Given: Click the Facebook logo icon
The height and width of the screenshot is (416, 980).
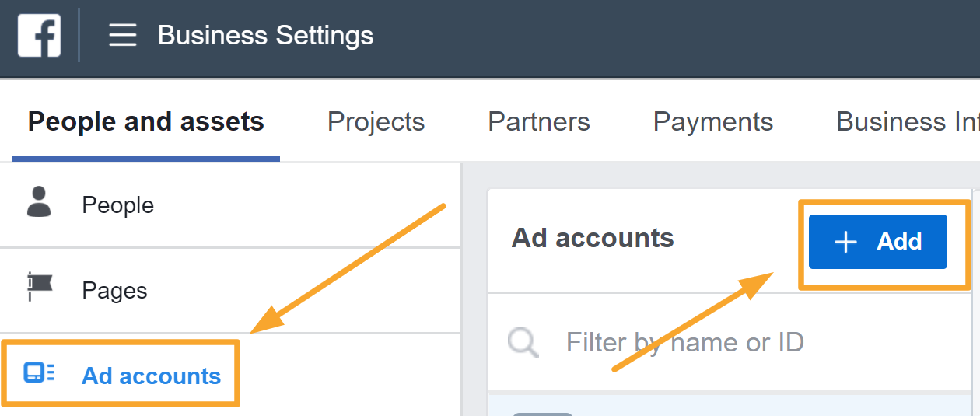Looking at the screenshot, I should coord(39,36).
